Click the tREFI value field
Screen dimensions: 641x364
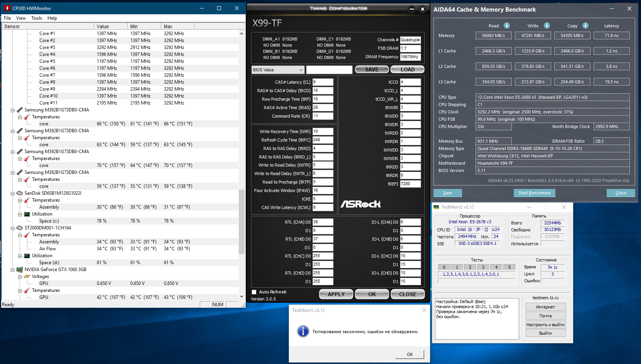pyautogui.click(x=410, y=184)
